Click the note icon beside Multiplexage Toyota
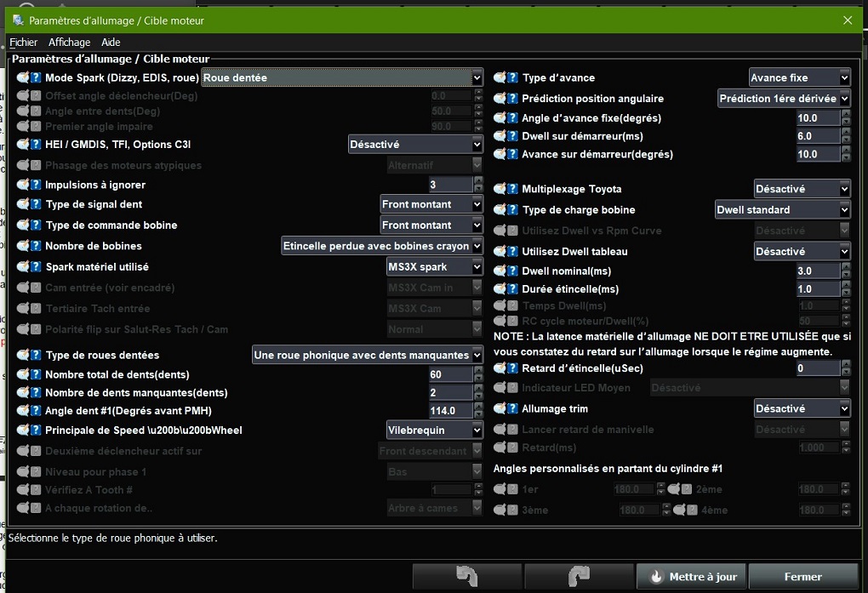The width and height of the screenshot is (868, 593). [x=500, y=189]
